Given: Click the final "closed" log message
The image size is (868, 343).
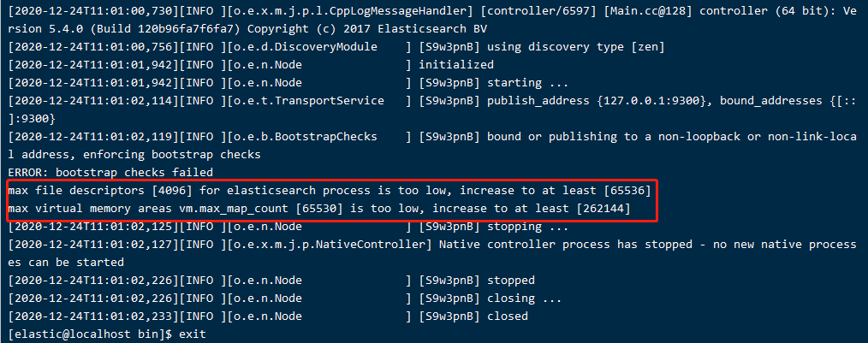Looking at the screenshot, I should point(507,316).
